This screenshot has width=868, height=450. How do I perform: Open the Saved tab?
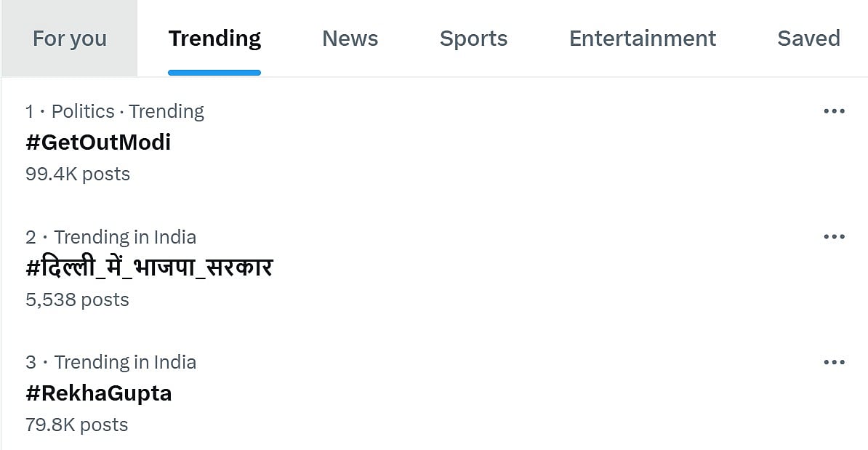(x=808, y=39)
